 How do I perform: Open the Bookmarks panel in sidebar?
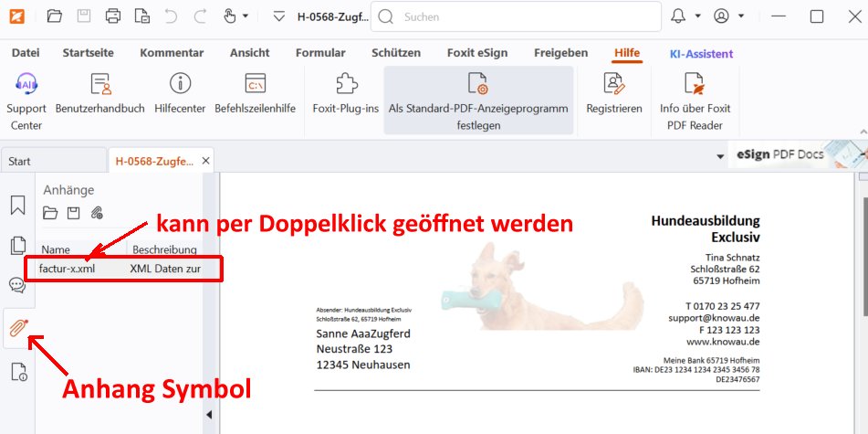17,205
